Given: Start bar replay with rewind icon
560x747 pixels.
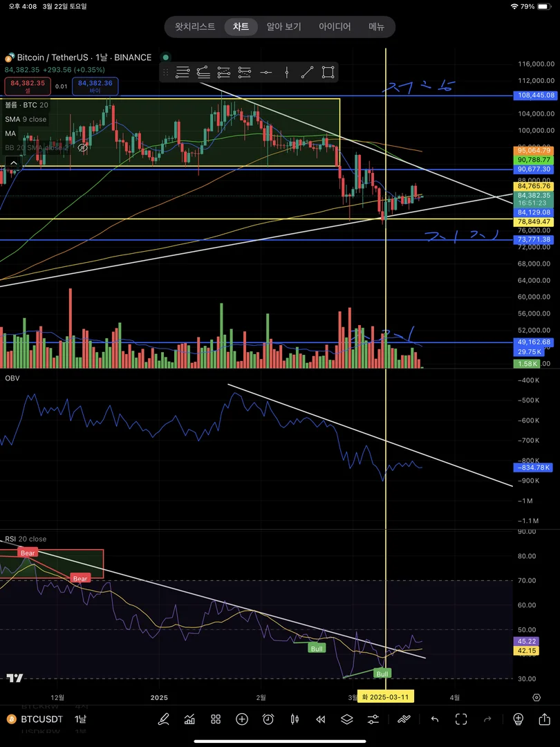Looking at the screenshot, I should [x=321, y=719].
